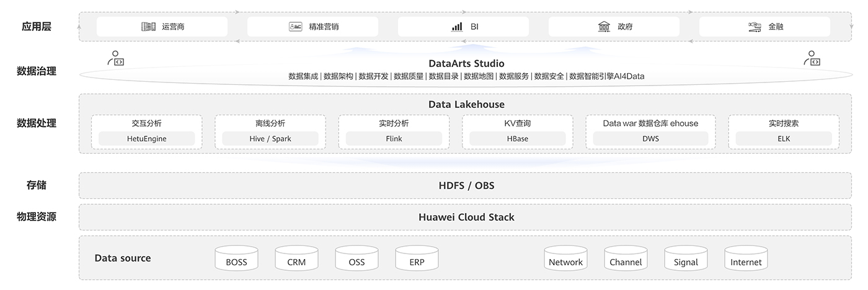Select the Network data source cylinder
The image size is (868, 290).
[565, 258]
